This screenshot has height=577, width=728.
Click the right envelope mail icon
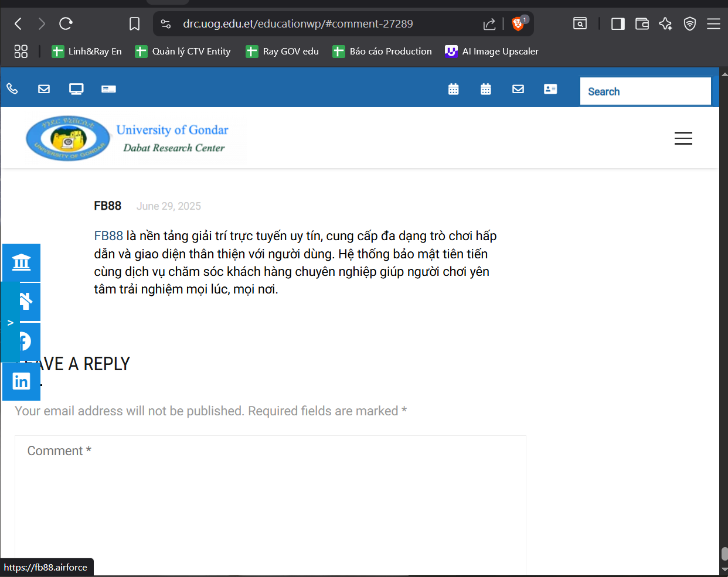(x=518, y=89)
